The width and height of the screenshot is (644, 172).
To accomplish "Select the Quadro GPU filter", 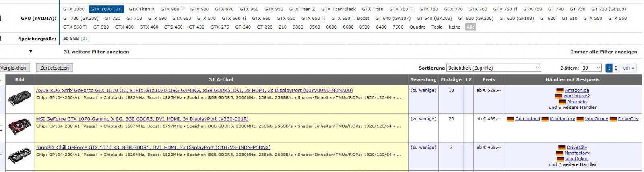I will pos(417,27).
